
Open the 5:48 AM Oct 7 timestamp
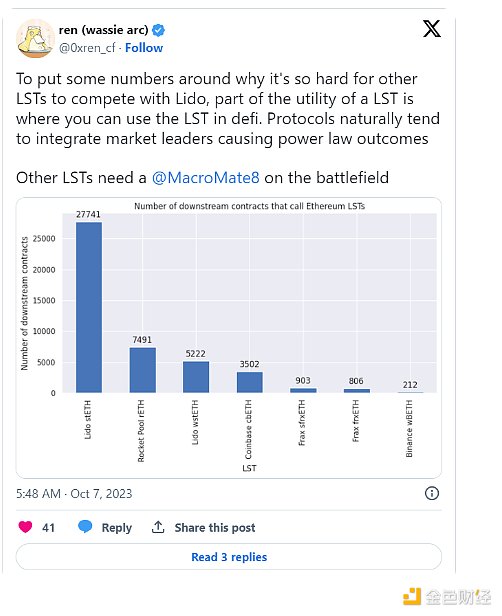coord(74,493)
